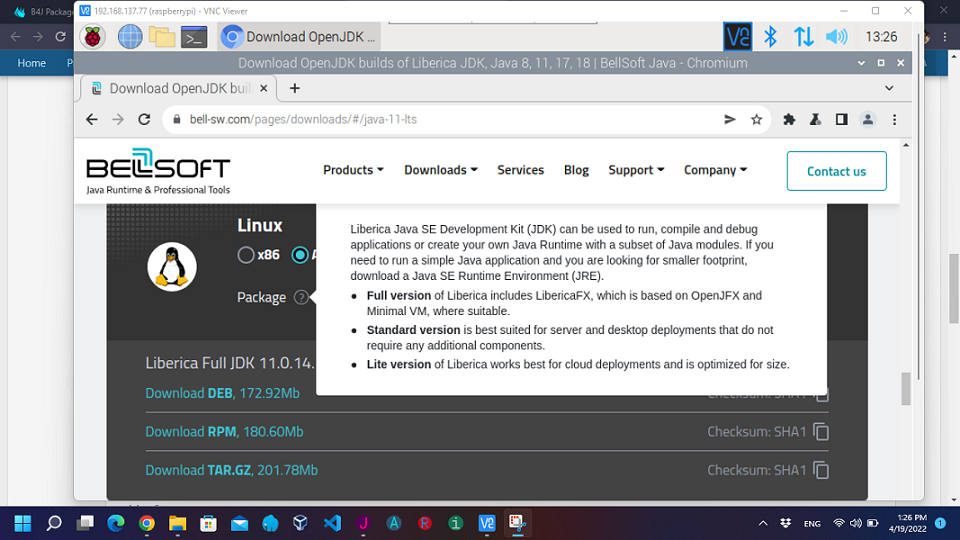
Task: Close the Download OpenJDK Chromium tab
Action: point(263,89)
